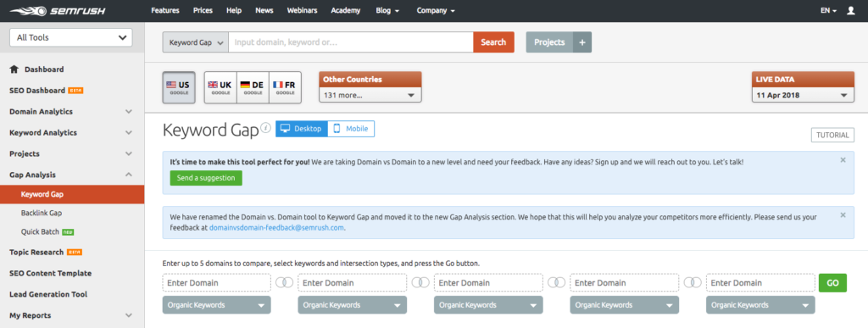
Task: Click the Keyword Gap info icon
Action: click(265, 128)
